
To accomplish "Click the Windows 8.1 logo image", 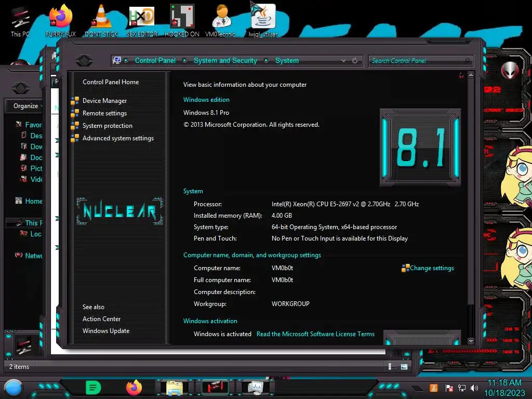I will 420,148.
